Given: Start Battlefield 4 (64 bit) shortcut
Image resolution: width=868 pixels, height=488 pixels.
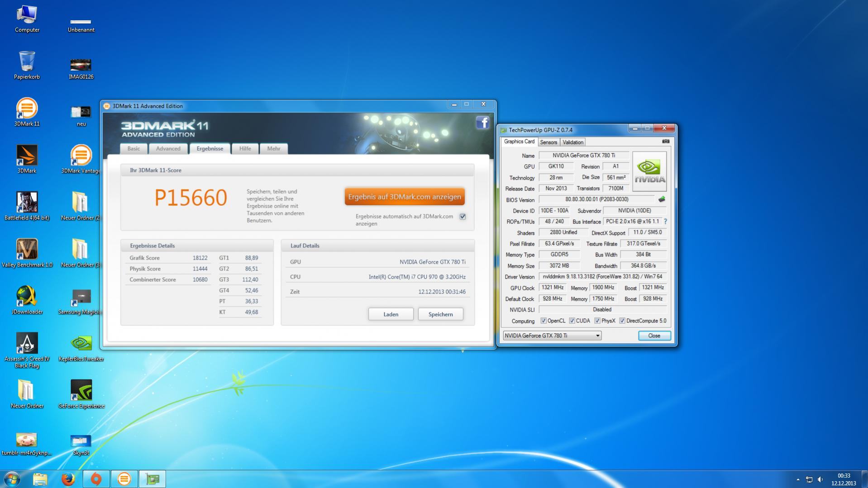Looking at the screenshot, I should 27,206.
